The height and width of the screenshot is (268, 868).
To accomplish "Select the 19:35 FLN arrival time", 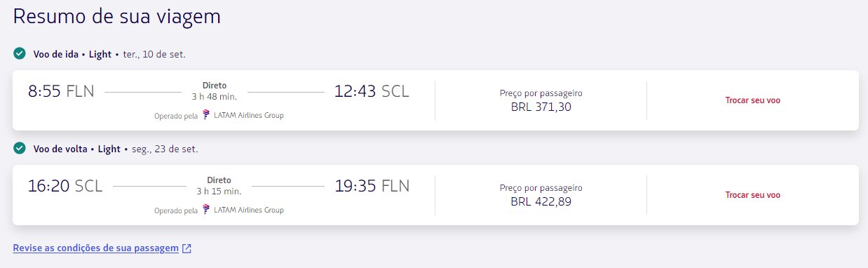I will tap(372, 186).
